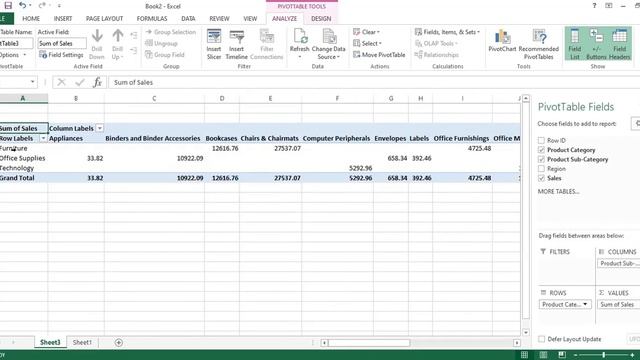Click the cancel X formula bar icon
This screenshot has height=360, width=640.
pos(62,82)
